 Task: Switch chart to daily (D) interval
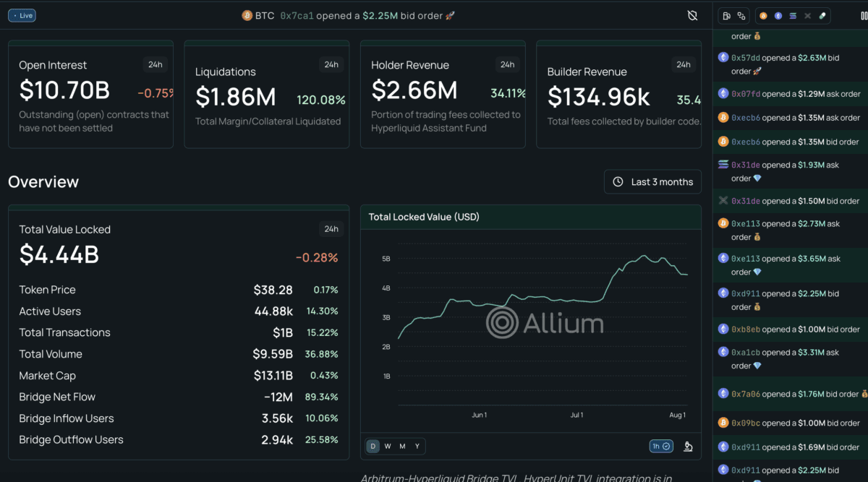pos(373,447)
